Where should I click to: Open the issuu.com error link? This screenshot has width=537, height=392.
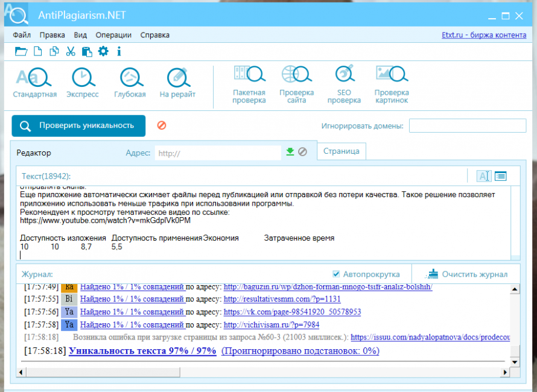(x=430, y=337)
